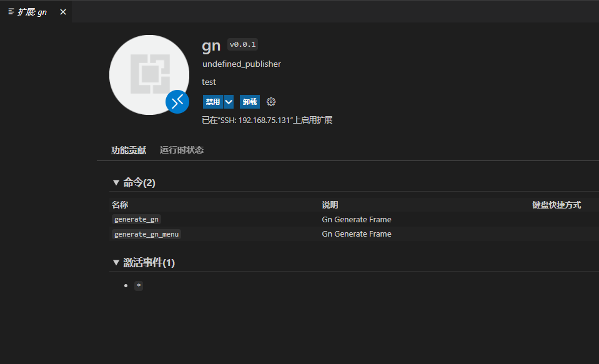Open the undefined_publisher publisher link

coord(242,64)
